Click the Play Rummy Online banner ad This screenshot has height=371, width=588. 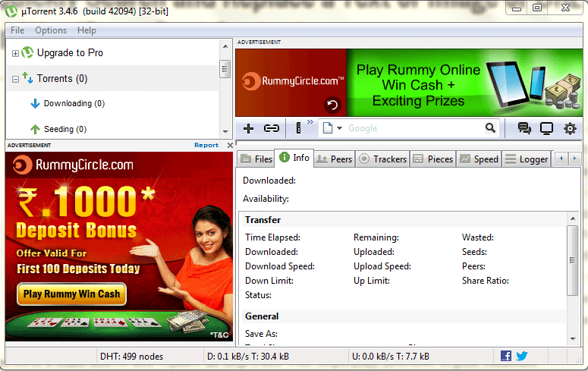point(464,83)
